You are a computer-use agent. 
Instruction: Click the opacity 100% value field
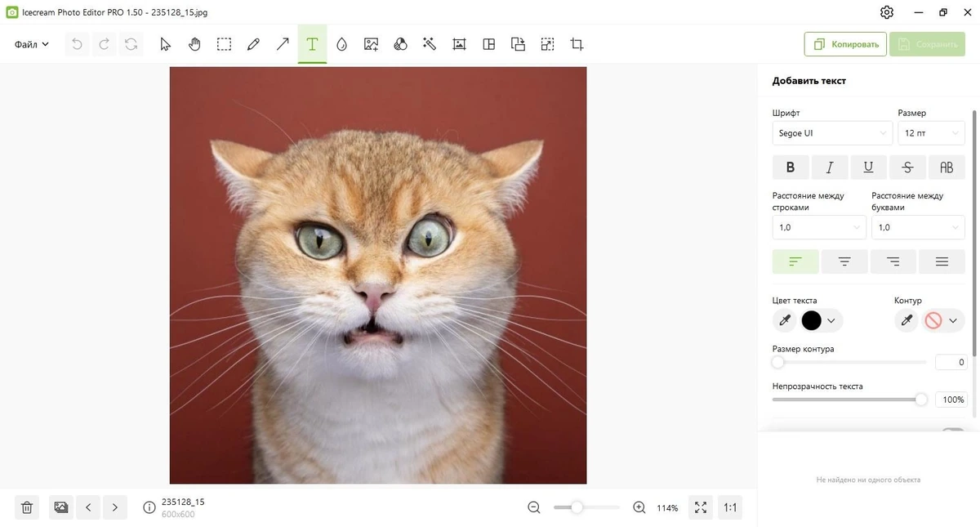coord(951,400)
